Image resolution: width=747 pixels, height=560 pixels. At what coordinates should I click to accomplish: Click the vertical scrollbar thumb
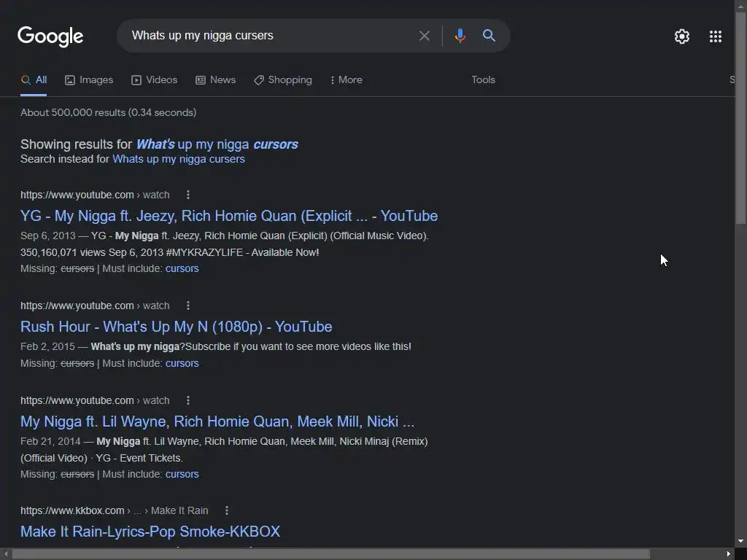(741, 117)
